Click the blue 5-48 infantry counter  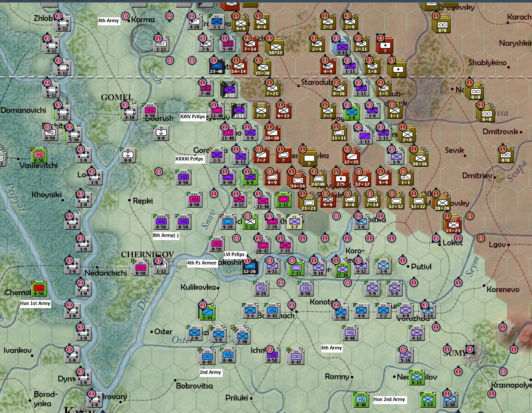[x=340, y=313]
